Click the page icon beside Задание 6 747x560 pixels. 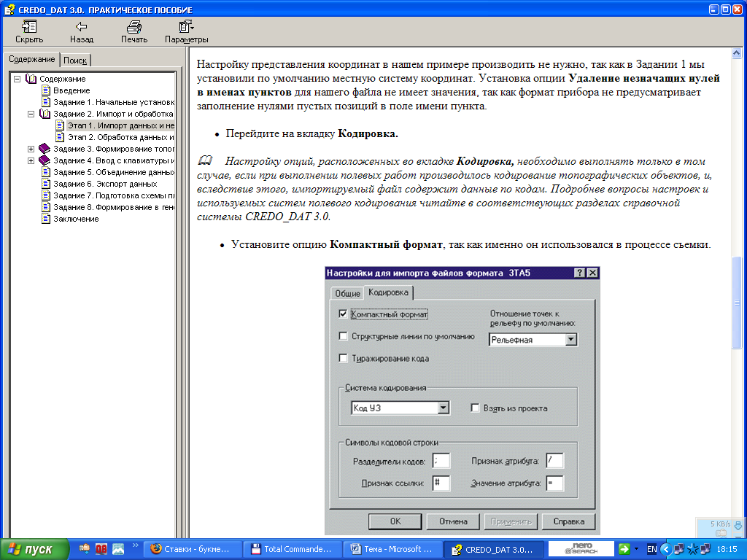click(x=46, y=184)
